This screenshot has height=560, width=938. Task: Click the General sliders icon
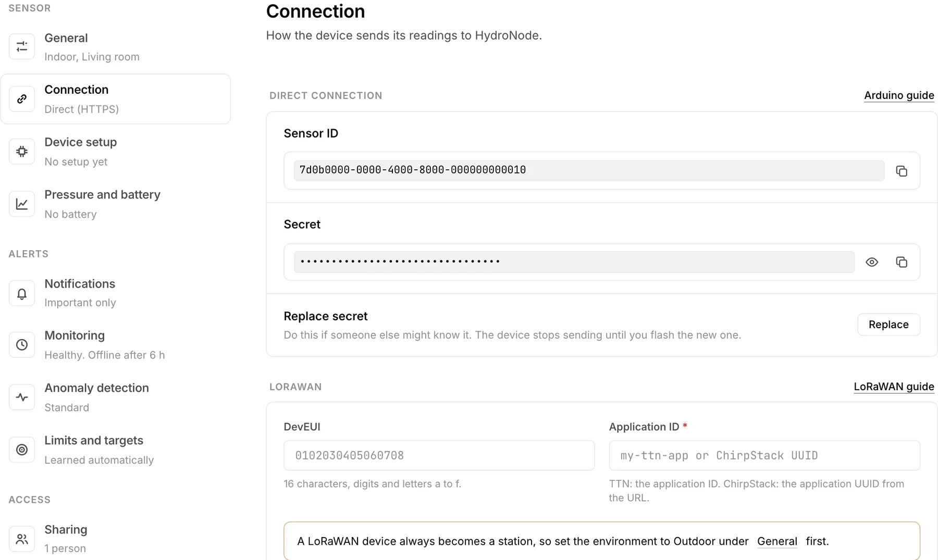pos(22,47)
